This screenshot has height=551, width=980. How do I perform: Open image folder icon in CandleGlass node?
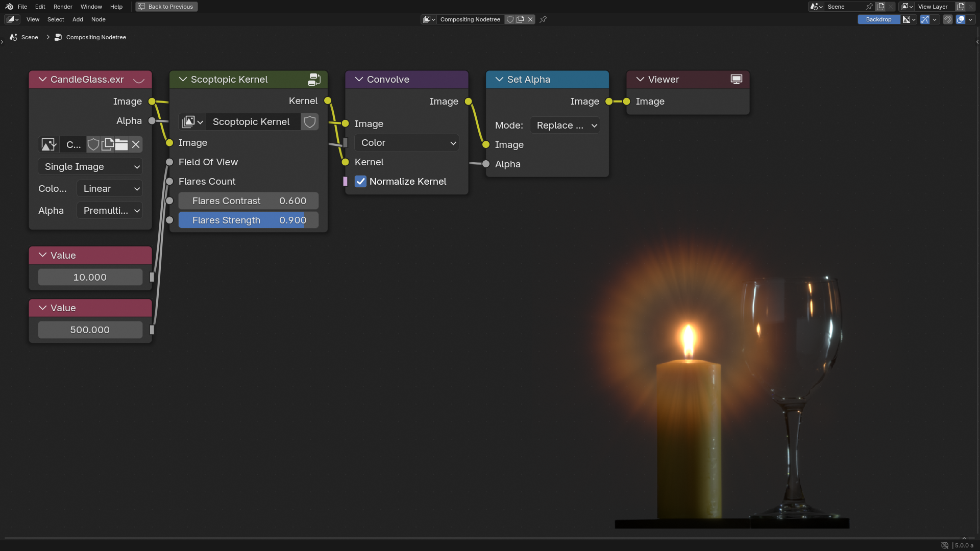(x=121, y=144)
